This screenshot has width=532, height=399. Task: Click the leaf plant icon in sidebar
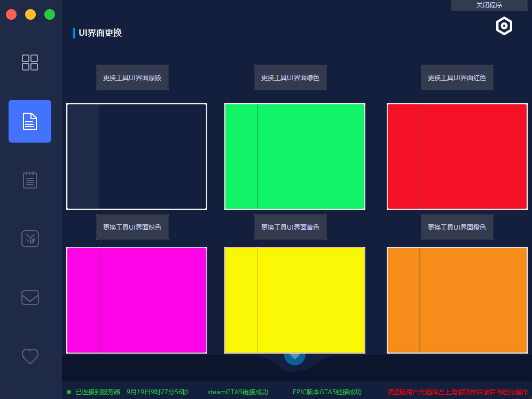coord(30,239)
